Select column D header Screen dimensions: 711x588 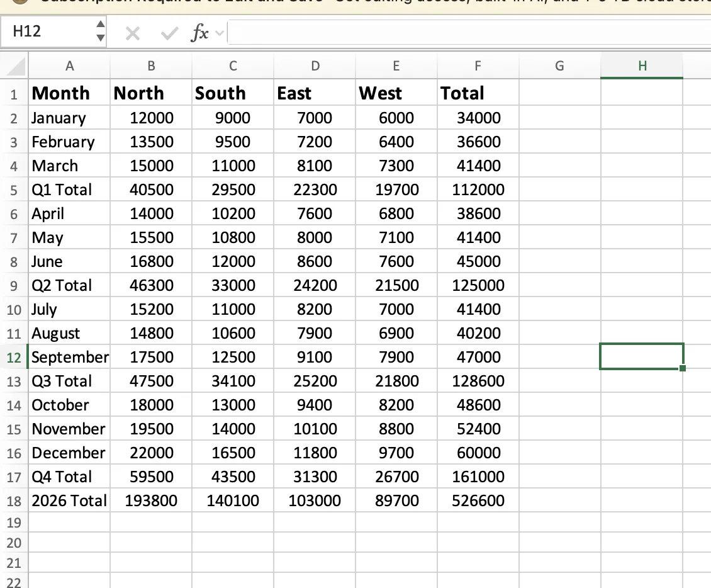point(315,66)
